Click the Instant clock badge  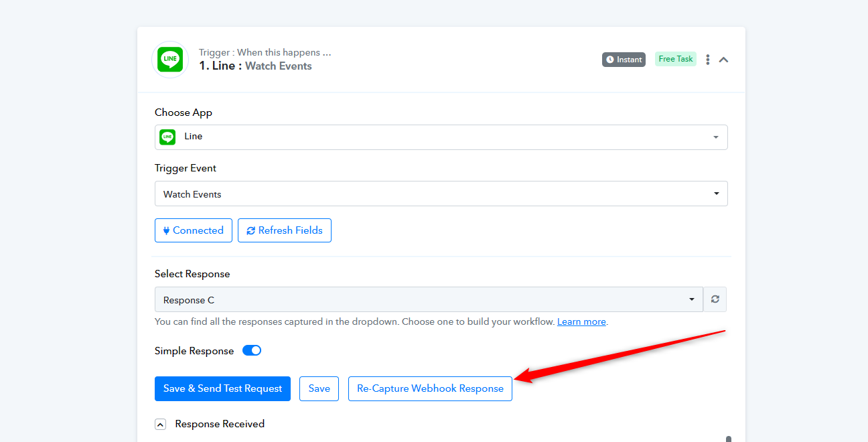pos(624,60)
